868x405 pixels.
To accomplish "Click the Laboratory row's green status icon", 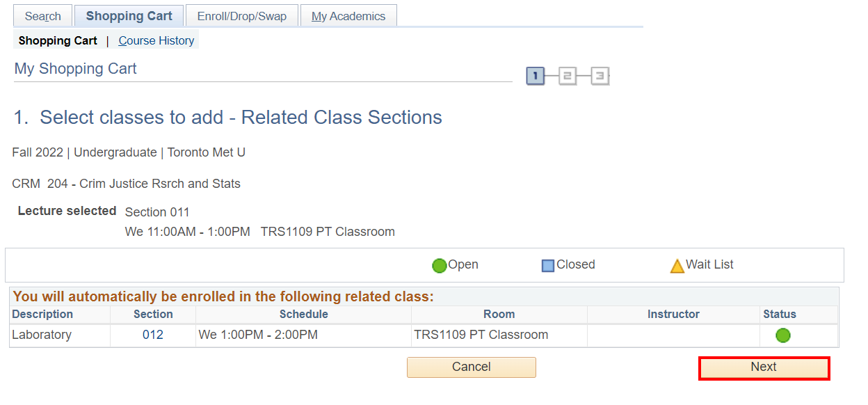I will 783,335.
